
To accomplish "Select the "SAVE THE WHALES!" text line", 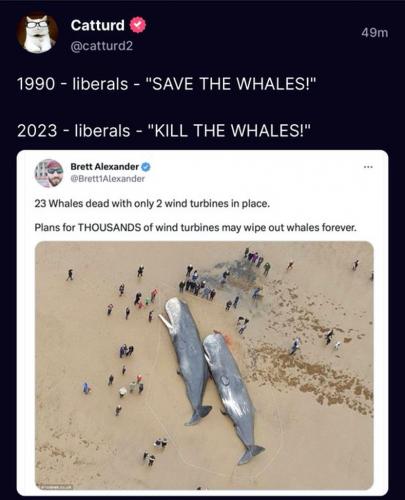I will tap(166, 84).
